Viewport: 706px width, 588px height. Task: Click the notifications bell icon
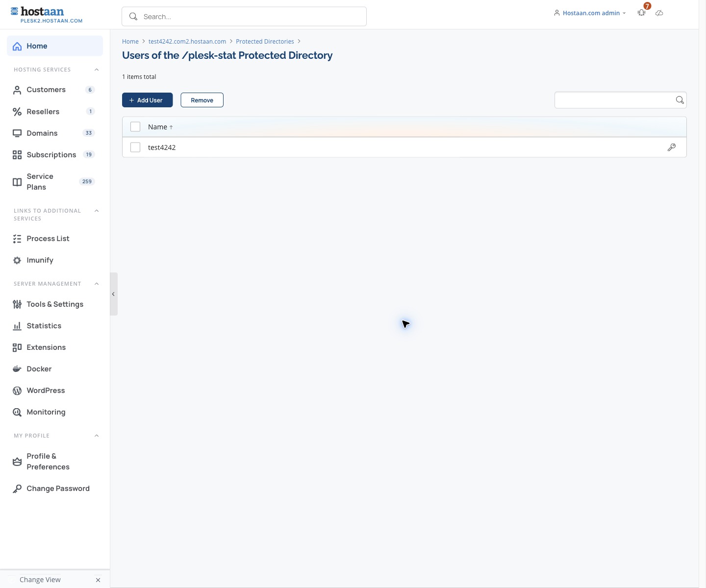point(641,13)
